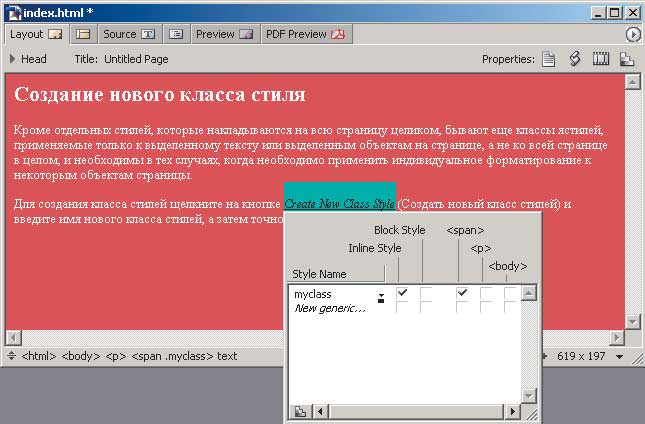The width and height of the screenshot is (645, 424).
Task: Check New generic Inline Style checkbox
Action: tap(402, 307)
